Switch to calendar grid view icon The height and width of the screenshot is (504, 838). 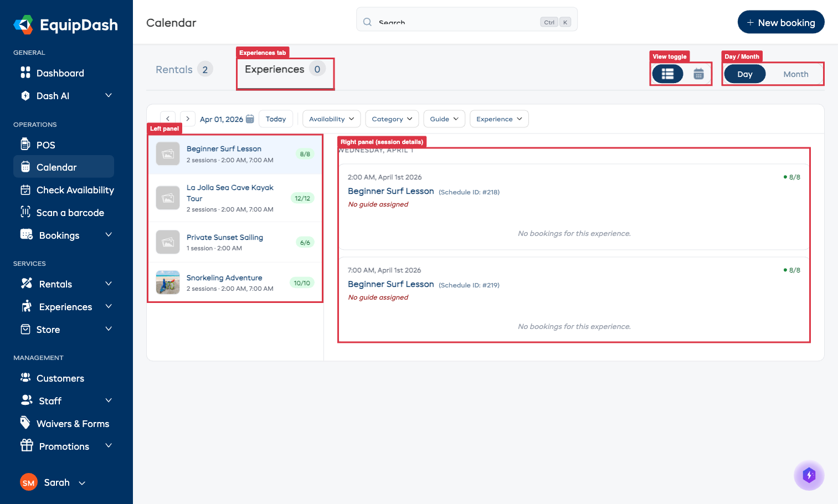coord(698,74)
